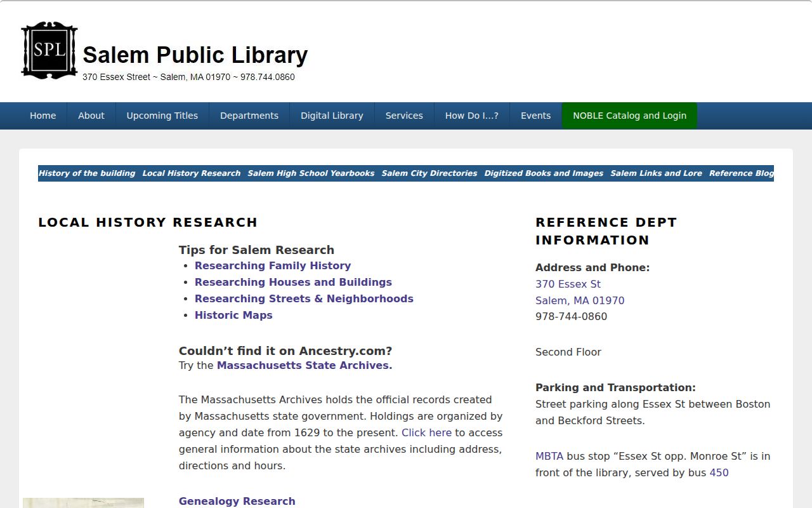Open Salem High School Yearbooks tab

(311, 173)
